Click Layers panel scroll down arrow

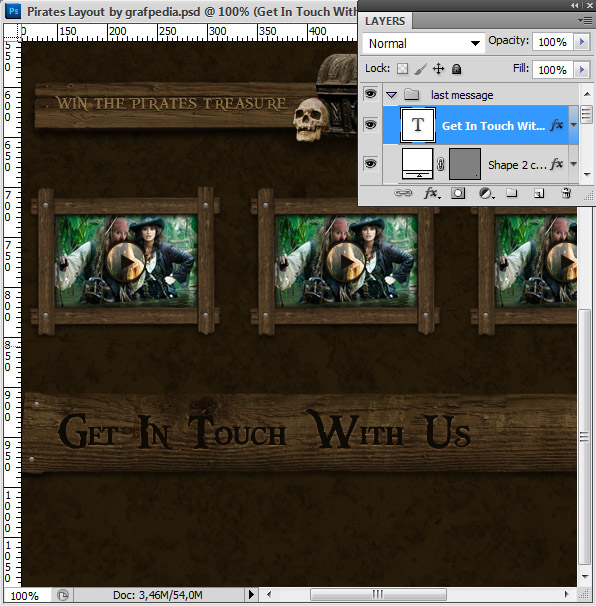pos(587,175)
